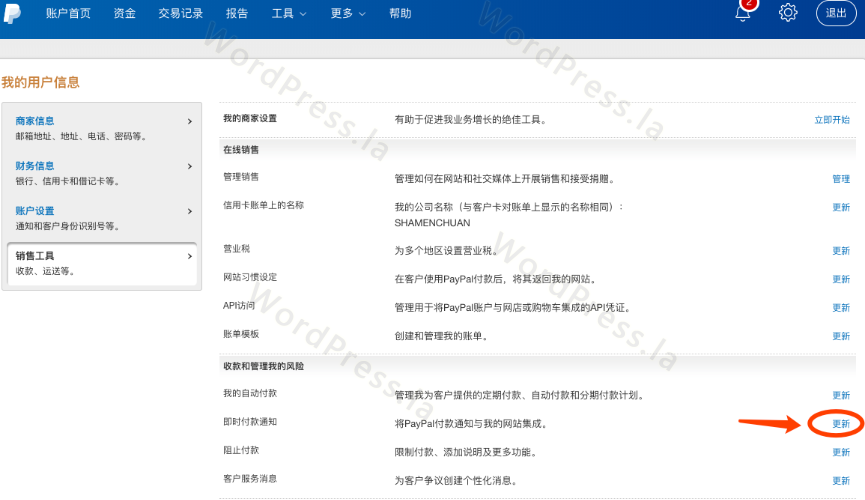The image size is (865, 500).
Task: Click the 账单模板 row label
Action: pyautogui.click(x=241, y=334)
